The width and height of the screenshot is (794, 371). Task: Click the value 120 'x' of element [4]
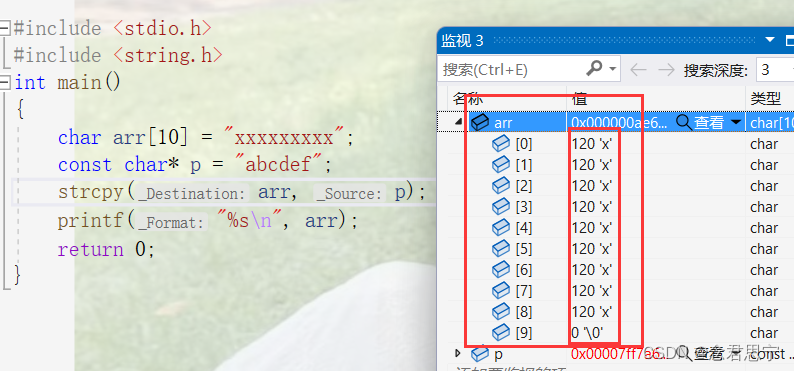pos(592,228)
